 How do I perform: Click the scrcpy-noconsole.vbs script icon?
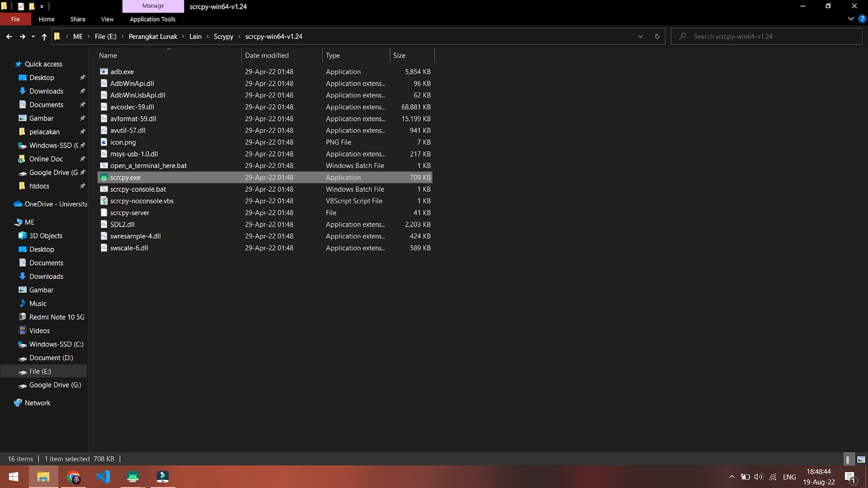pyautogui.click(x=104, y=201)
